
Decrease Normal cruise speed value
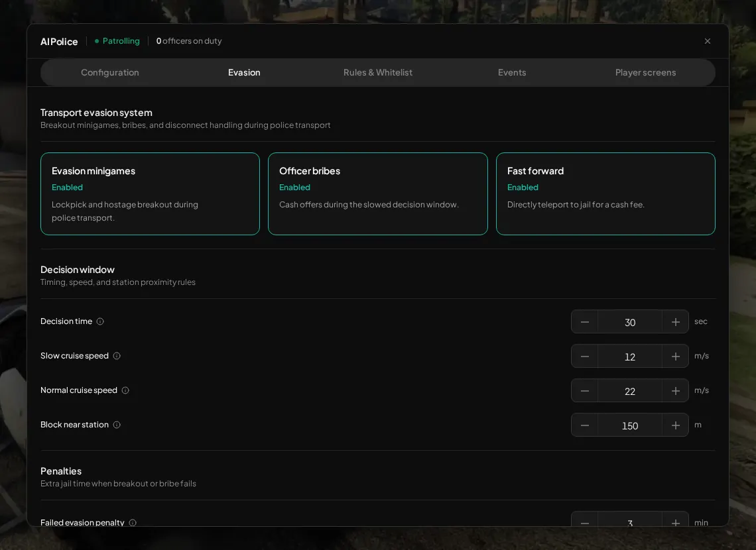pos(584,390)
